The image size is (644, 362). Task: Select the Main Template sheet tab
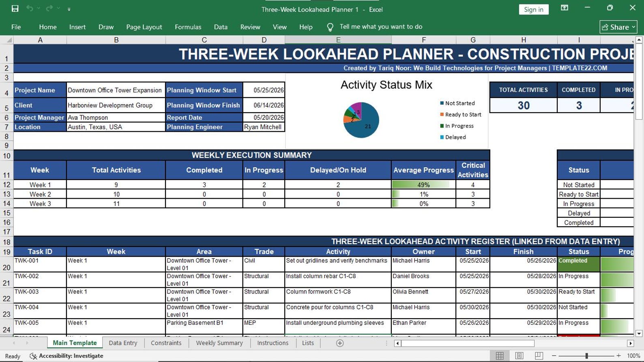75,343
